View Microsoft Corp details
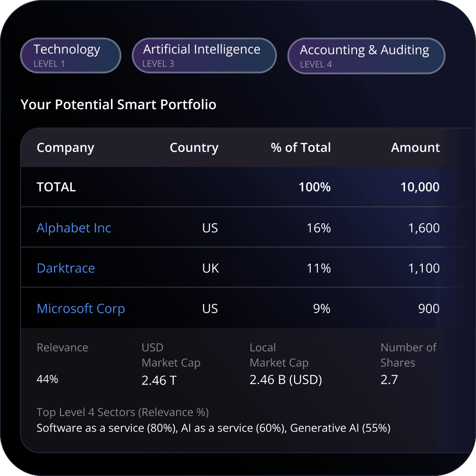This screenshot has height=476, width=476. pyautogui.click(x=80, y=308)
